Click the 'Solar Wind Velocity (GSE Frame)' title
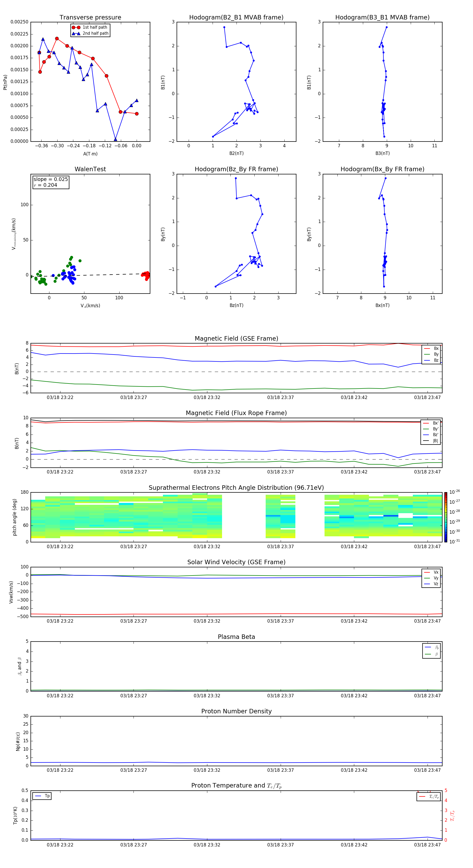The height and width of the screenshot is (868, 473). tap(236, 562)
